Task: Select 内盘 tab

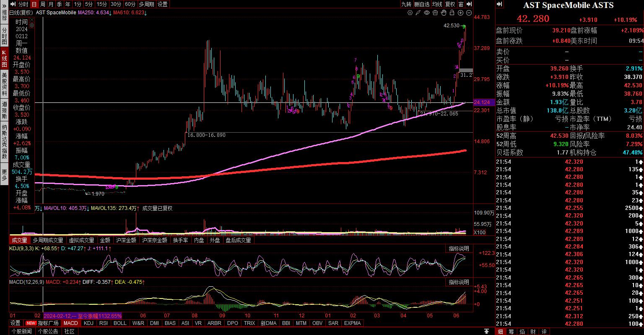Action: [199, 240]
